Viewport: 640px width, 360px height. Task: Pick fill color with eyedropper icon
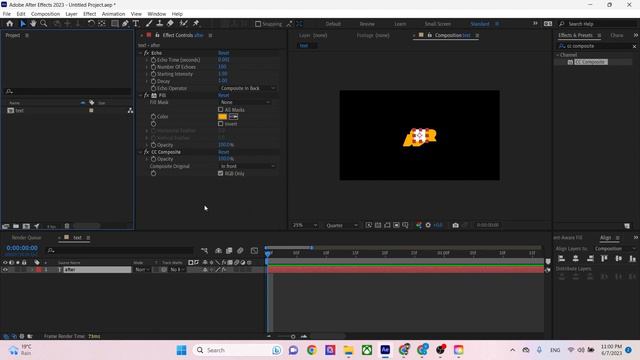point(233,117)
